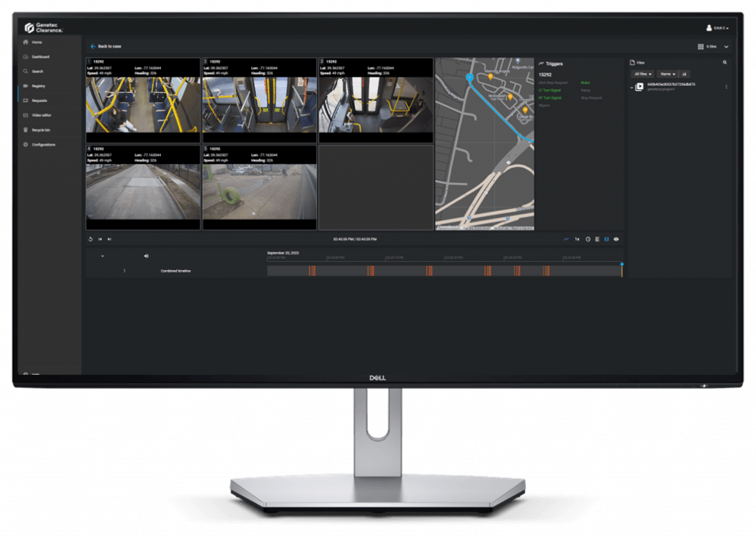Viewport: 756px width, 538px height.
Task: Click the search magnifier in the Files panel
Action: coord(724,63)
